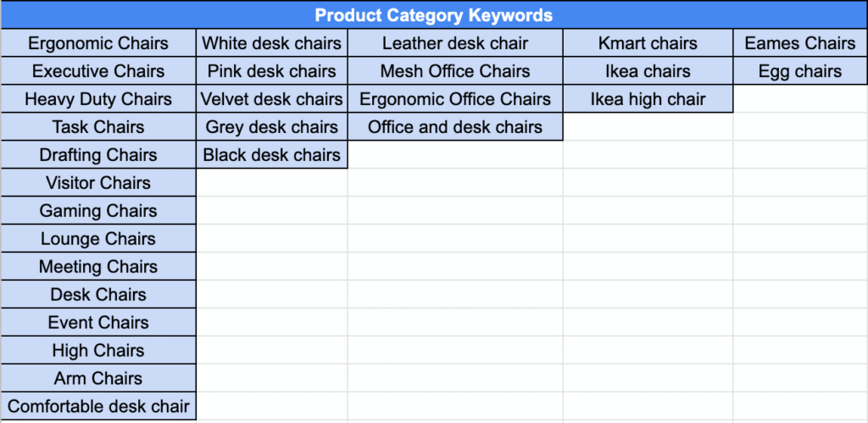Select the Ikea high chair cell
Image resolution: width=868 pixels, height=423 pixels.
point(648,99)
